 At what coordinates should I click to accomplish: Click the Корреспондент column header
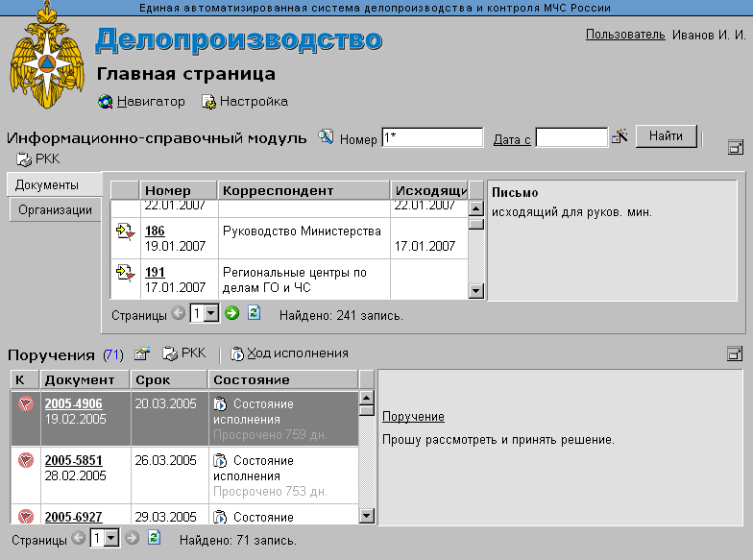[x=304, y=190]
